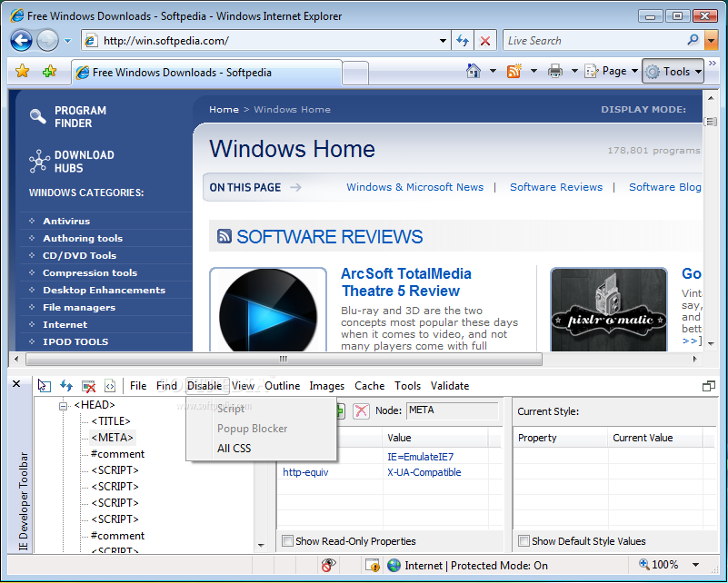The width and height of the screenshot is (728, 583).
Task: Close the IE Developer Toolbar pane
Action: point(16,384)
